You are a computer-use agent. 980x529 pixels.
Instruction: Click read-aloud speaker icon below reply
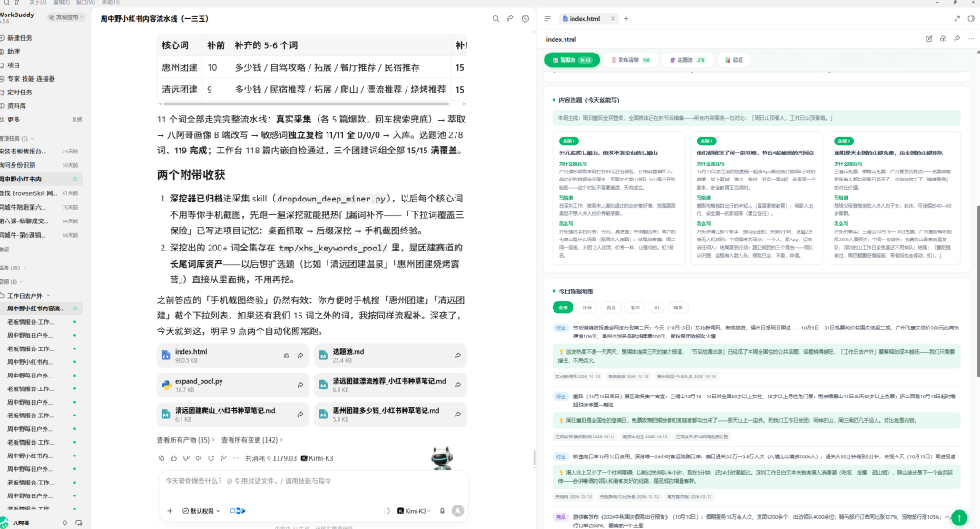click(x=199, y=457)
